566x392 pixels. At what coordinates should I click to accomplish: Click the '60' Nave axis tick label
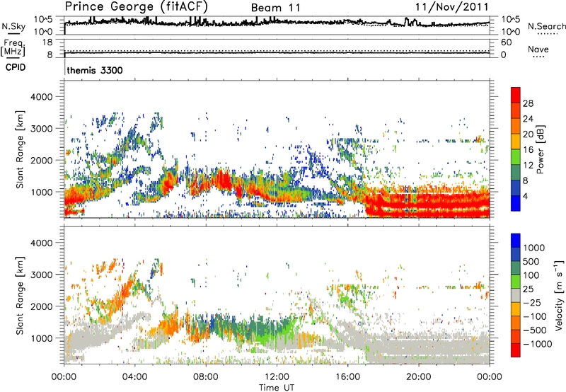(x=507, y=42)
